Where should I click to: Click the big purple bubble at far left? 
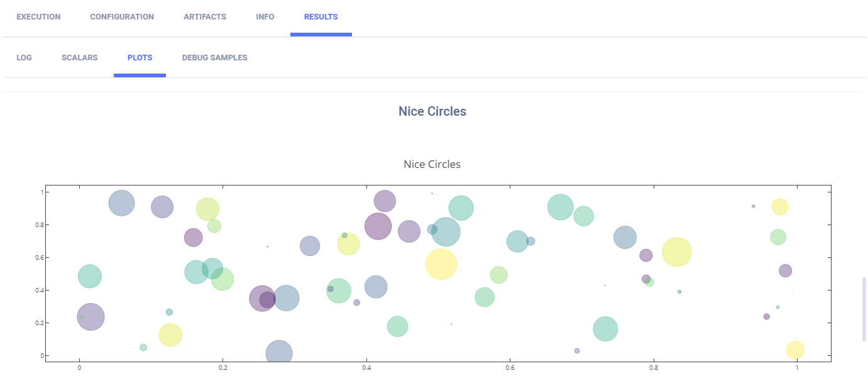91,316
